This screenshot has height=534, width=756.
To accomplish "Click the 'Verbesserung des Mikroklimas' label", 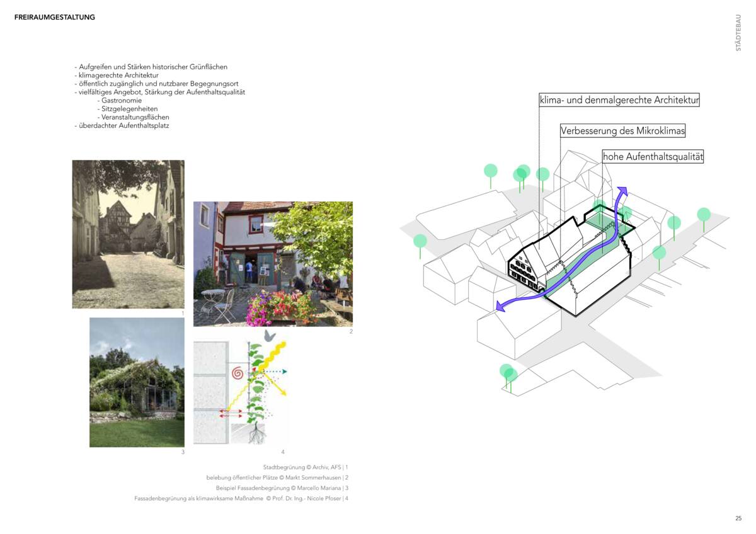I will tap(622, 131).
